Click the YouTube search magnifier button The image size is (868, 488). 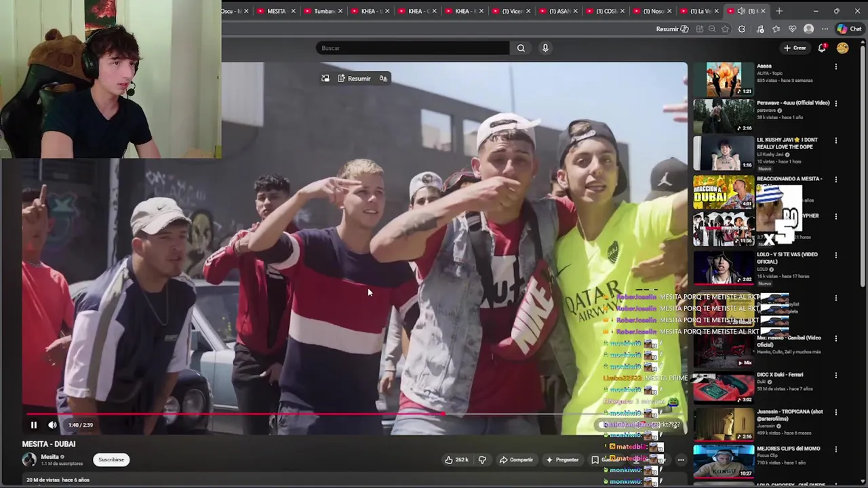[x=521, y=48]
